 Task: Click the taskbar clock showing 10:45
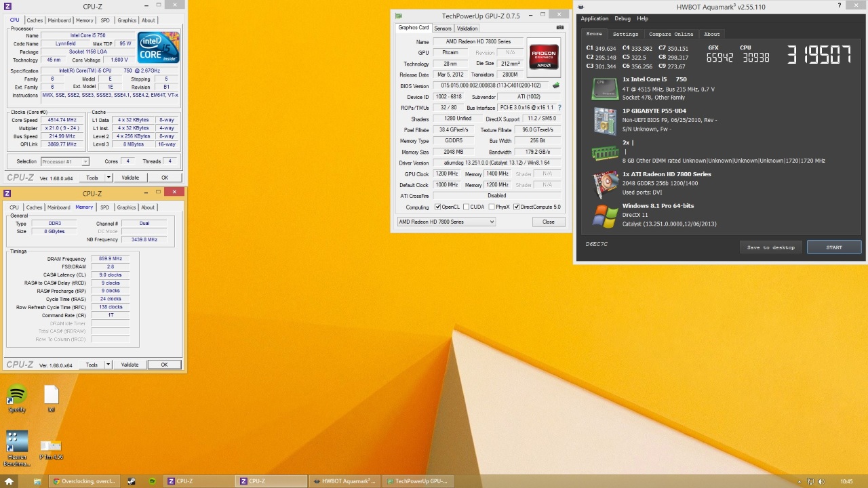tap(846, 481)
